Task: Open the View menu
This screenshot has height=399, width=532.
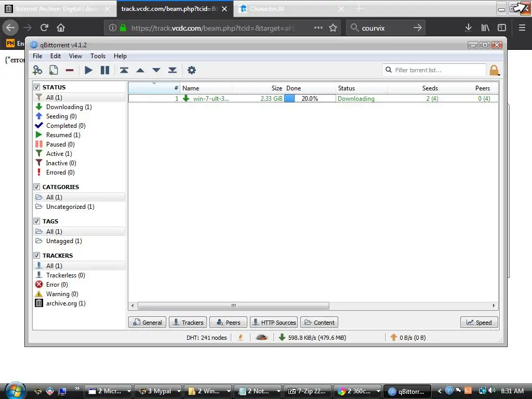Action: coord(75,56)
